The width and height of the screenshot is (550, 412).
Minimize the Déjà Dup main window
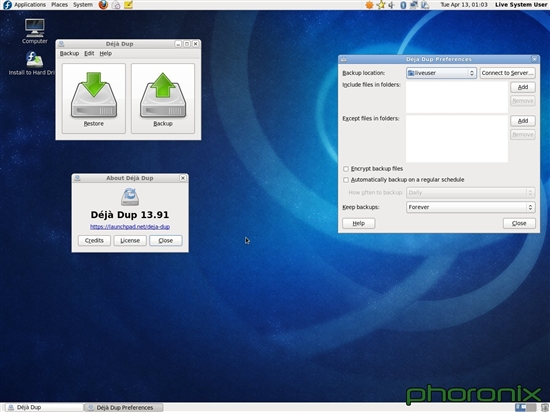pyautogui.click(x=178, y=44)
